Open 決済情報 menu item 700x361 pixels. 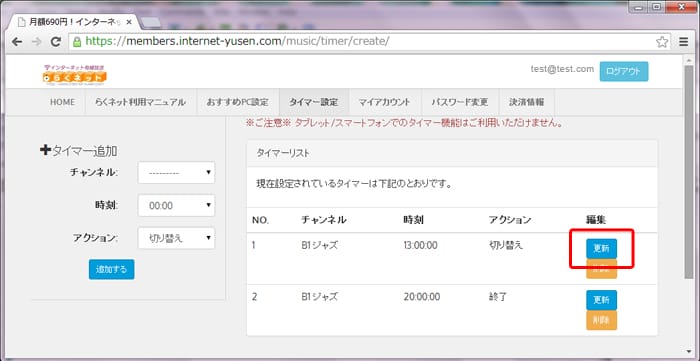527,102
